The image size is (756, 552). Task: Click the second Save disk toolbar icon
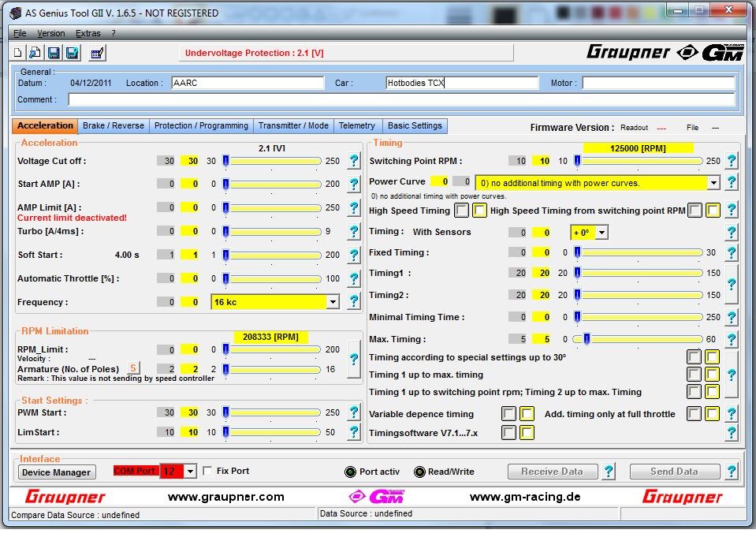(72, 53)
